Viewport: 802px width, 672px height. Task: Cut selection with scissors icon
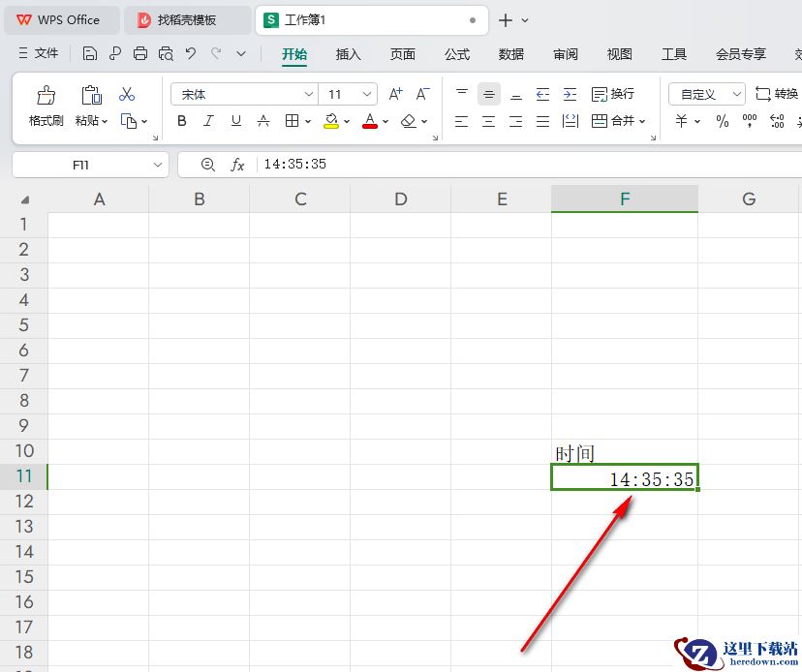(127, 95)
